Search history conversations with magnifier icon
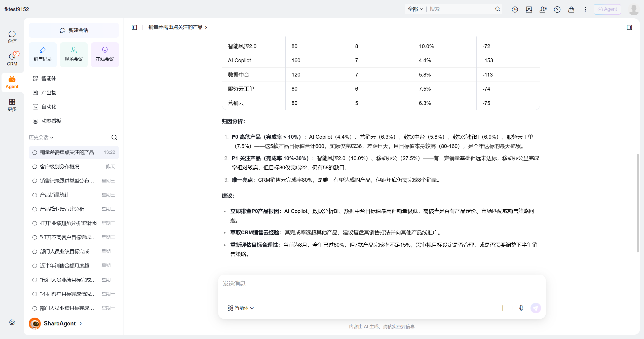644x339 pixels. tap(114, 137)
